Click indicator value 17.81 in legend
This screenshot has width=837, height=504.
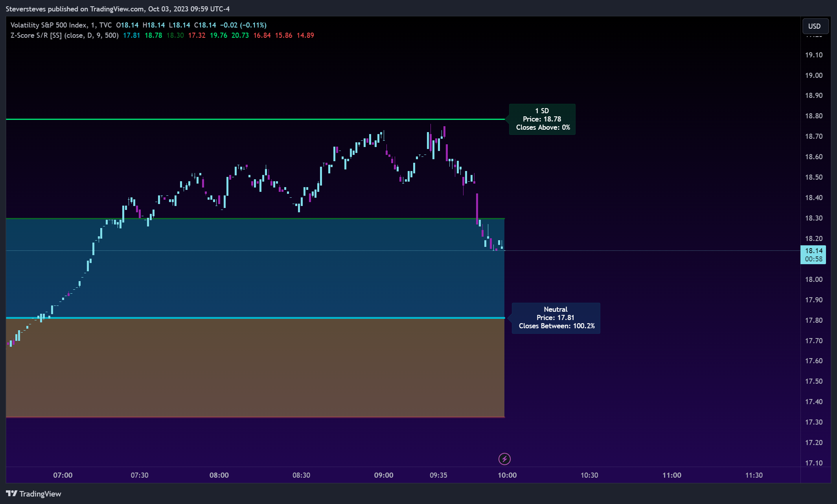click(132, 35)
